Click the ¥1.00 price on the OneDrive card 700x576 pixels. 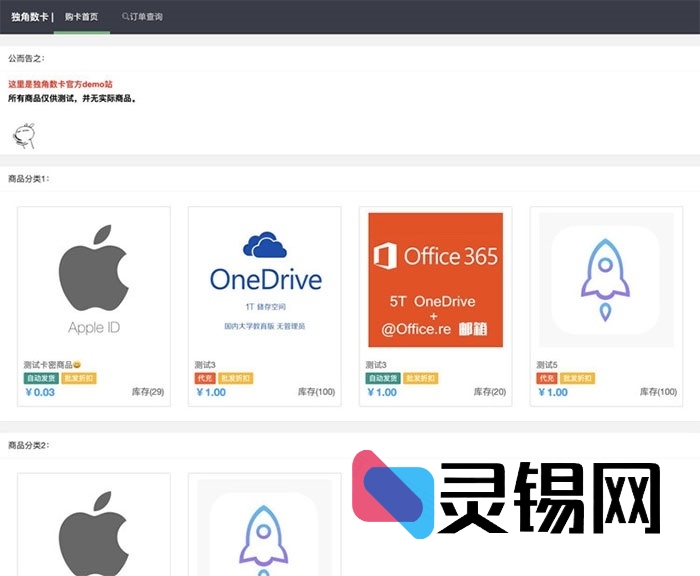tap(211, 392)
